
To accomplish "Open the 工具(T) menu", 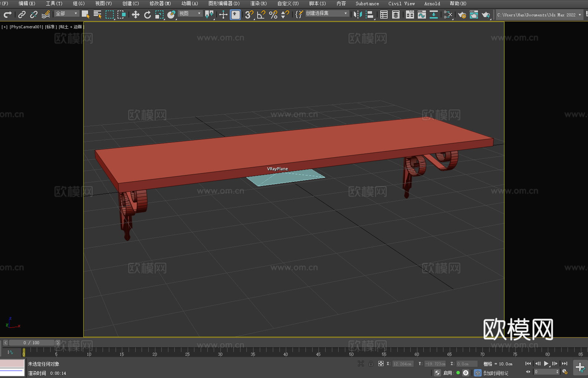I will [x=54, y=3].
